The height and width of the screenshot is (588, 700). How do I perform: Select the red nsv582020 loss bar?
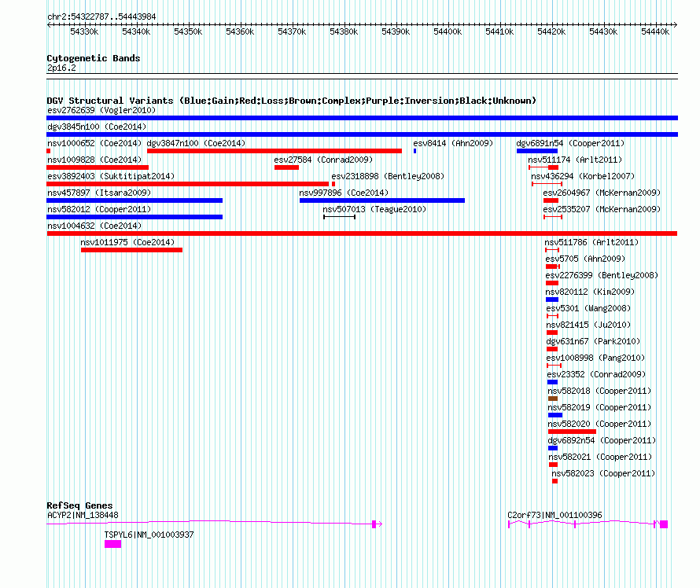click(x=572, y=432)
